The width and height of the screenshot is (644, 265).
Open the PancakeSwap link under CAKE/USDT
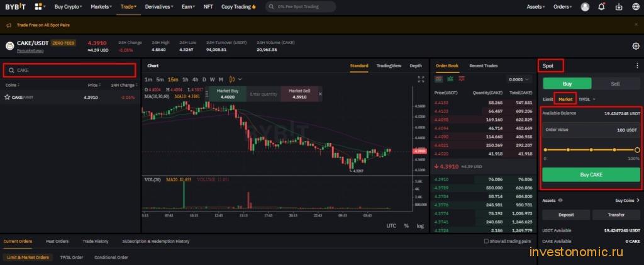(x=30, y=50)
